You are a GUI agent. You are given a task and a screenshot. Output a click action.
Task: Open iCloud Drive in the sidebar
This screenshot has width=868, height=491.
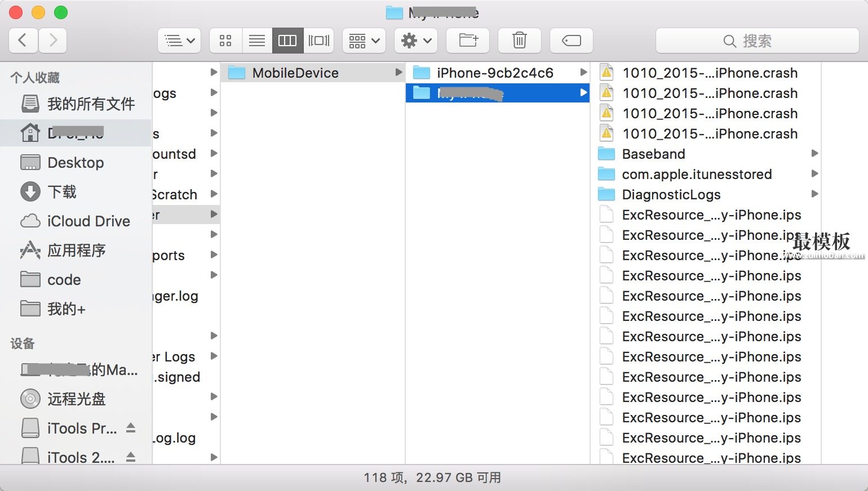click(x=76, y=221)
